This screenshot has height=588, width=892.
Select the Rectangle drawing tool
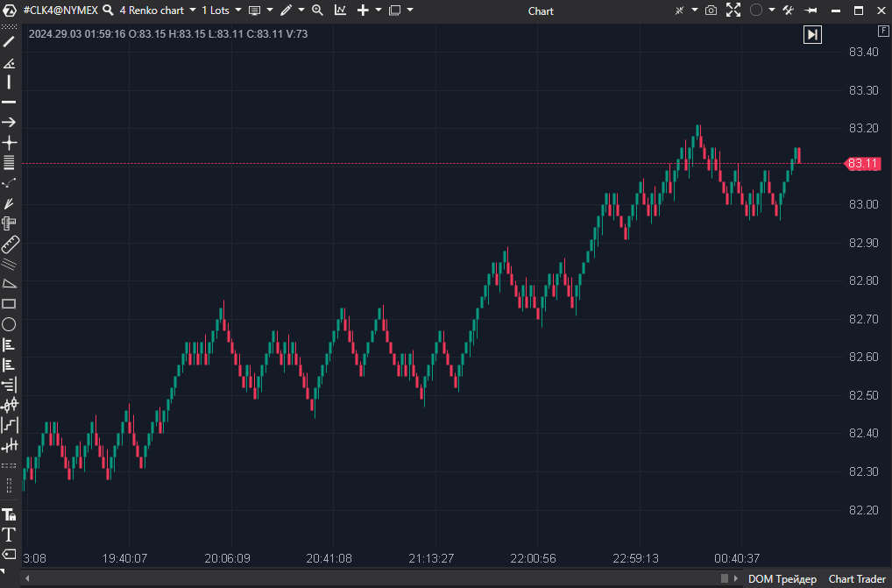coord(9,304)
